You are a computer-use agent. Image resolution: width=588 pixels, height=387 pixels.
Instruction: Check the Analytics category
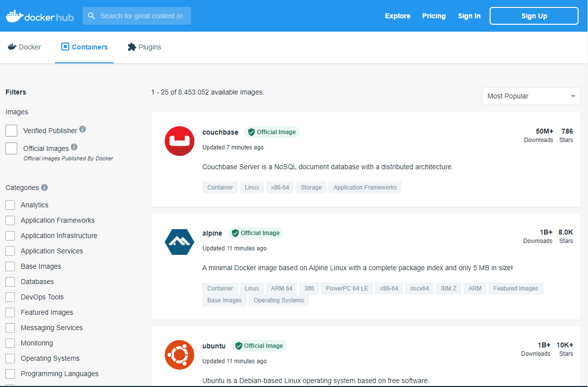10,205
